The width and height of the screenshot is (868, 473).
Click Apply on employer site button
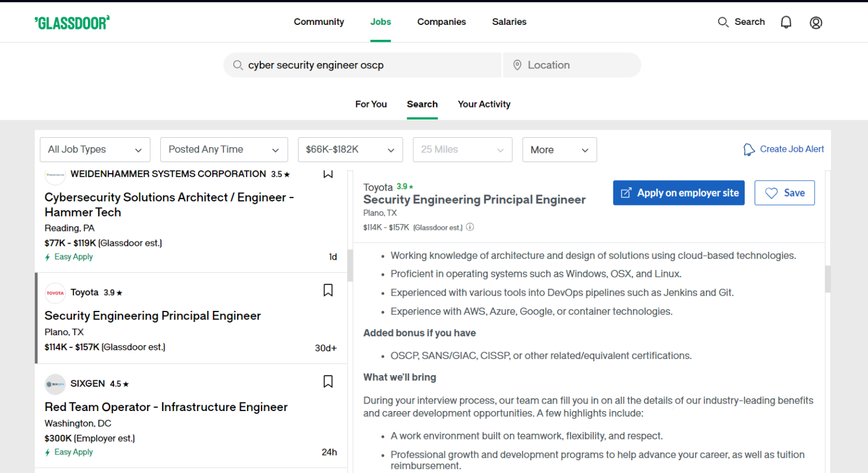pyautogui.click(x=679, y=193)
